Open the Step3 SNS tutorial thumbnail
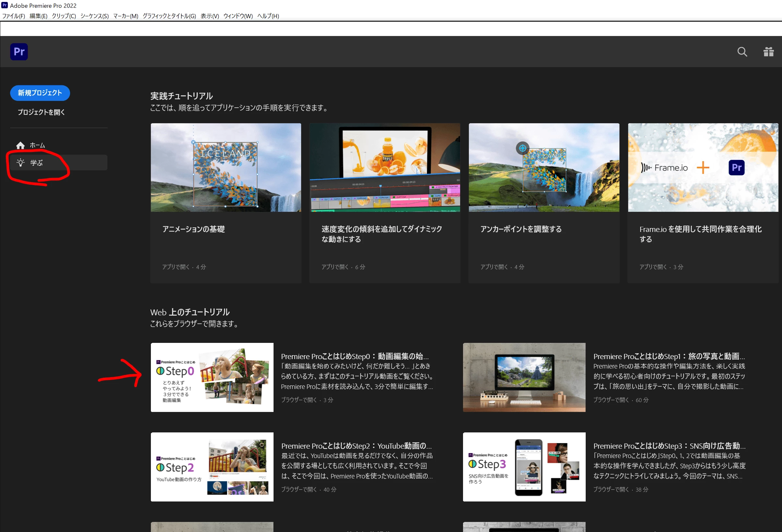 pos(524,467)
